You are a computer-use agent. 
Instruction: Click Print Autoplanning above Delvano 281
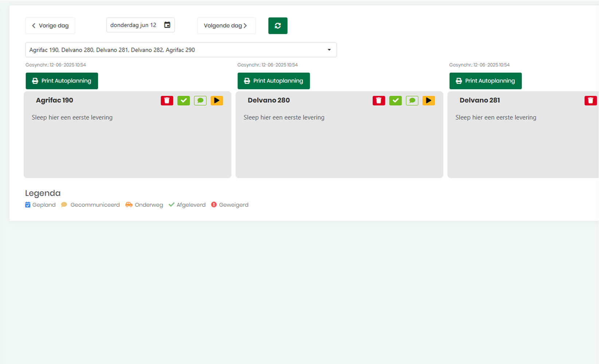485,81
